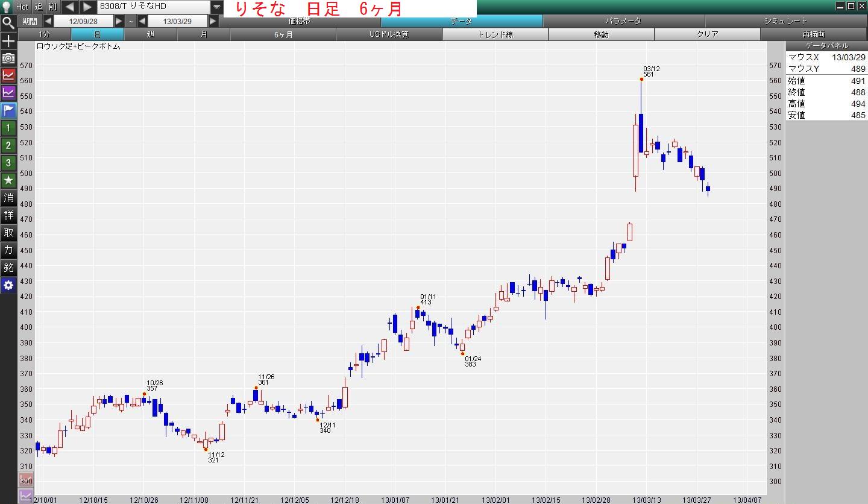Click the lightbulb icon at top-left
The height and width of the screenshot is (504, 868).
(x=6, y=7)
